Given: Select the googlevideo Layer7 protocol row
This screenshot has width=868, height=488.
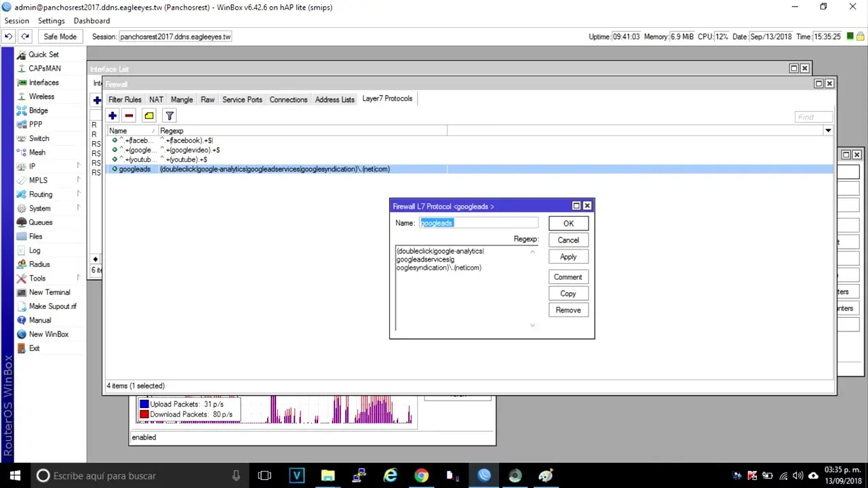Looking at the screenshot, I should (x=471, y=150).
